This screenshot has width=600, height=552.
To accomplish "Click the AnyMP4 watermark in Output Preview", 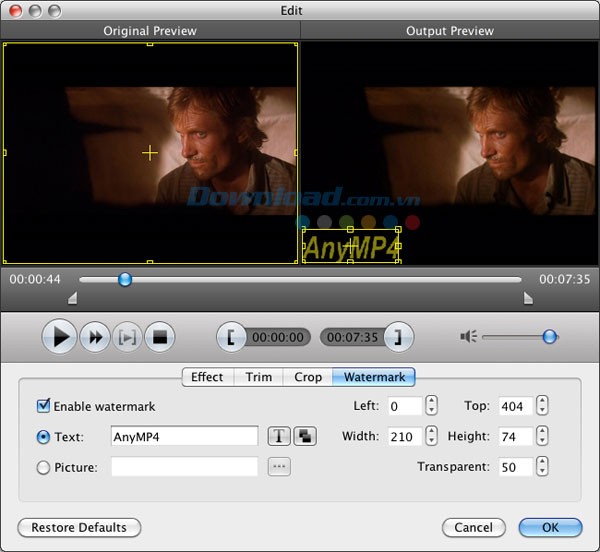I will pyautogui.click(x=351, y=246).
